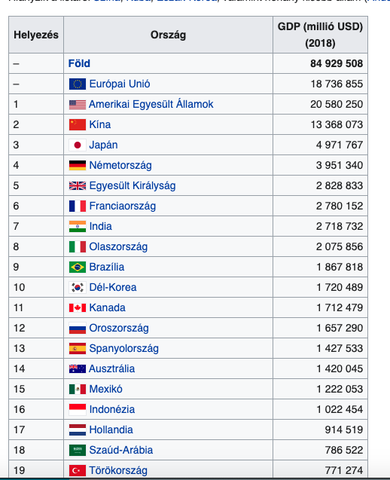Click the Canadian flag next to Kanada
This screenshot has width=390, height=480.
click(x=77, y=308)
